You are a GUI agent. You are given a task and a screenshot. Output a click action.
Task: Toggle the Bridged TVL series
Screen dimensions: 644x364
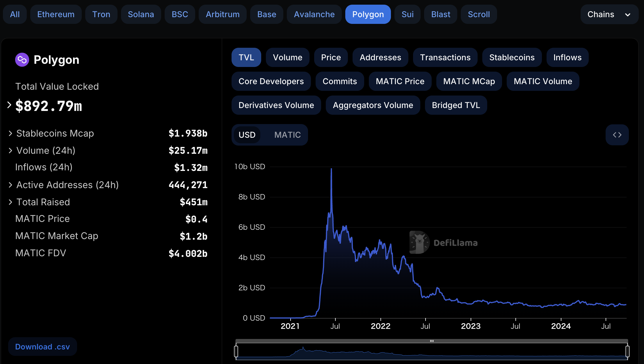456,105
